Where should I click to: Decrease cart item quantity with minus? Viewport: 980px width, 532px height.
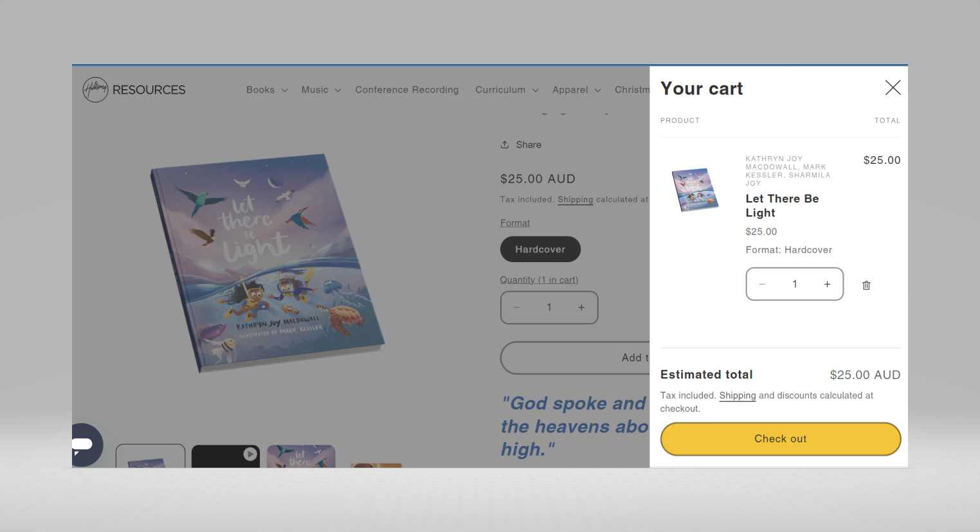[762, 284]
